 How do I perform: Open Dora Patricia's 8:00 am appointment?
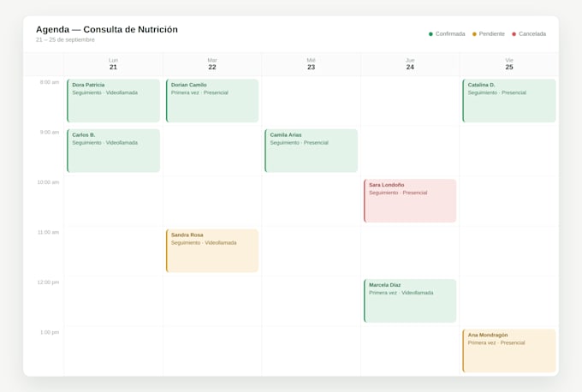(x=113, y=101)
